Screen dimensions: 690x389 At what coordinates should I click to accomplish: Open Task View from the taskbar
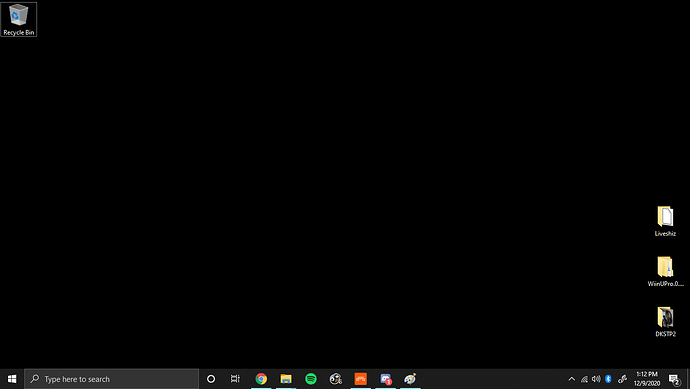235,379
